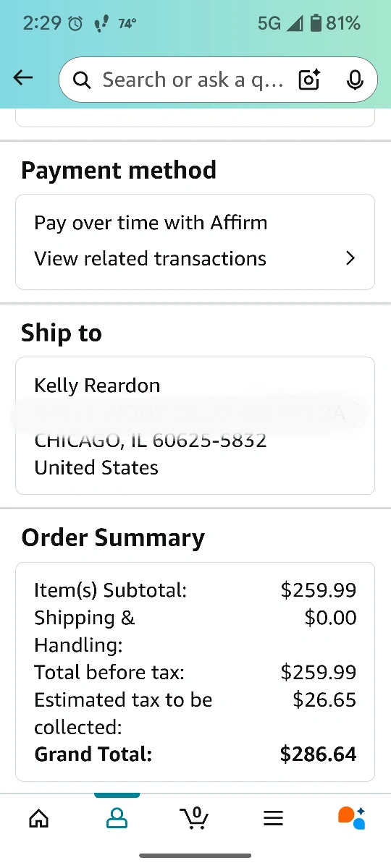Image resolution: width=391 pixels, height=868 pixels.
Task: Open the account profile tab icon
Action: point(117,818)
